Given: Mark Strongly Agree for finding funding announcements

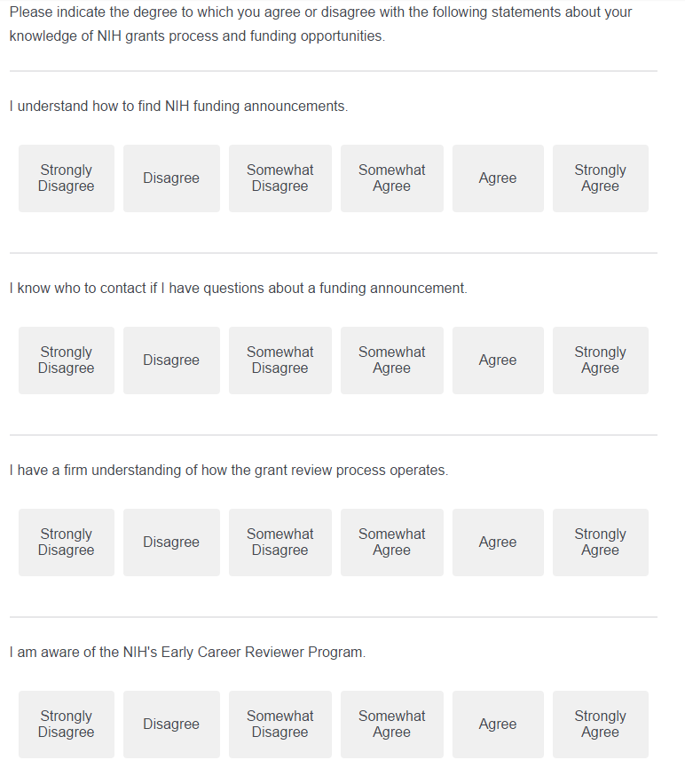Looking at the screenshot, I should [600, 178].
